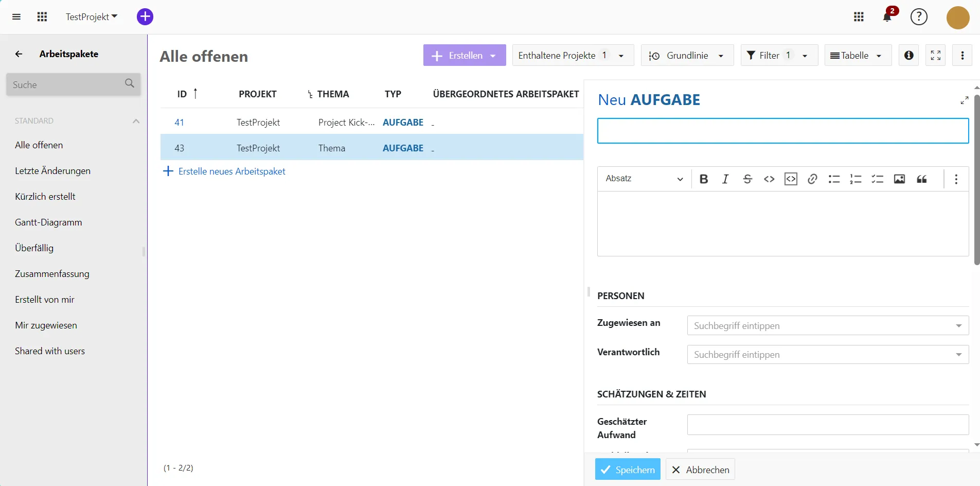Click the Erstelle neues Arbeitspaket link
Viewport: 980px width, 486px height.
[x=231, y=171]
